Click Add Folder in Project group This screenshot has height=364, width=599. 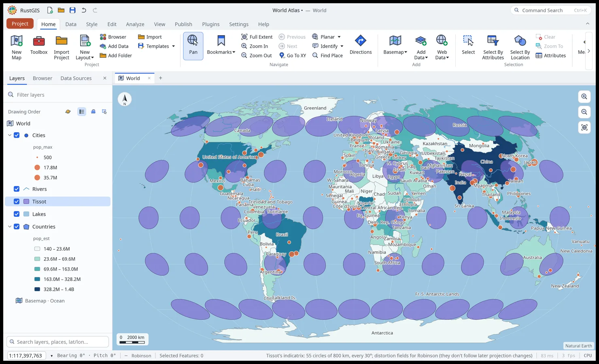tap(116, 55)
